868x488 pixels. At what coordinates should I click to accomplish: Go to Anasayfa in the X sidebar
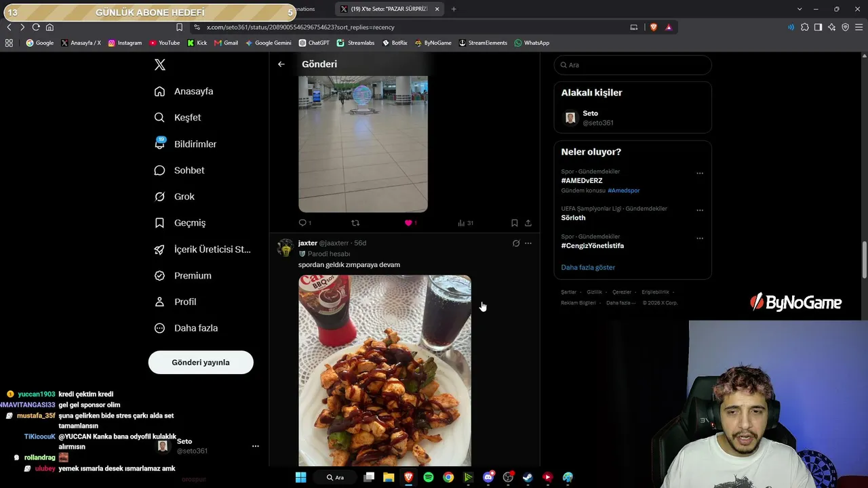(184, 91)
